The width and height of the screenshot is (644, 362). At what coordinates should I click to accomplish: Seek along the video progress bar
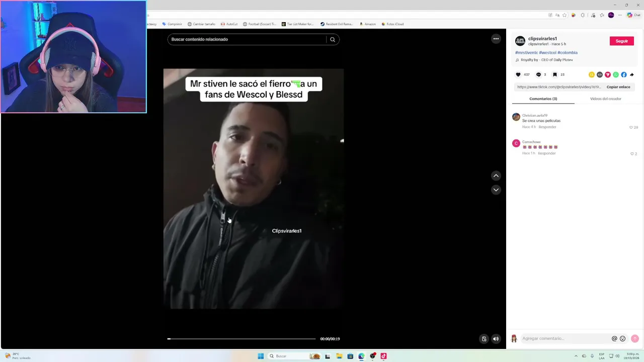tap(242, 339)
